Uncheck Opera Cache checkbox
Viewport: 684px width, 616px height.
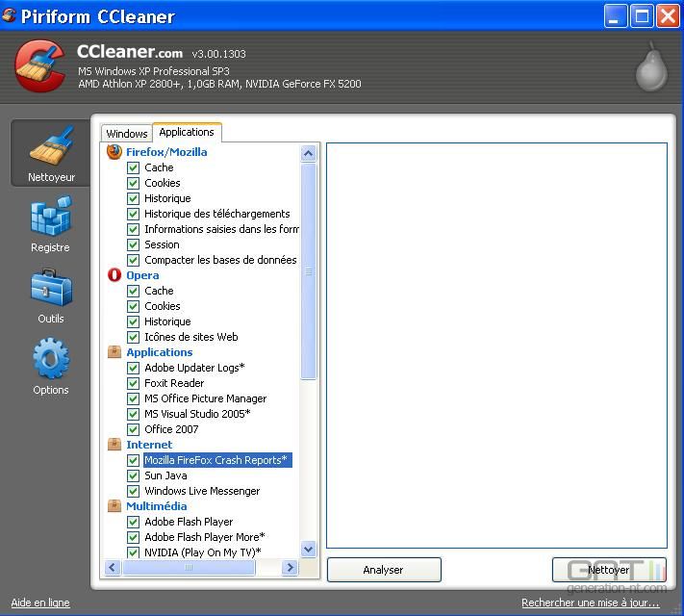click(133, 291)
